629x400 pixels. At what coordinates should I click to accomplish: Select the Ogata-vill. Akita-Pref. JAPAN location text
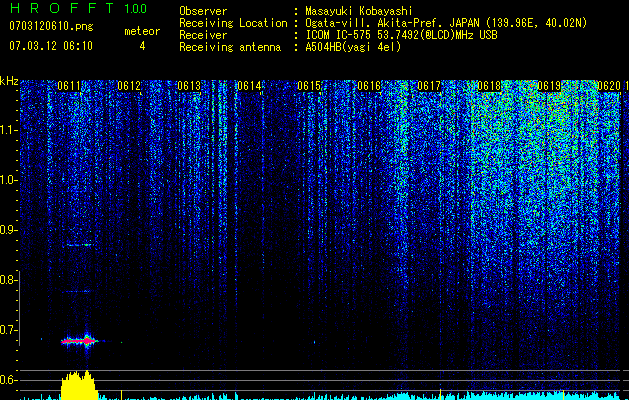click(x=446, y=23)
